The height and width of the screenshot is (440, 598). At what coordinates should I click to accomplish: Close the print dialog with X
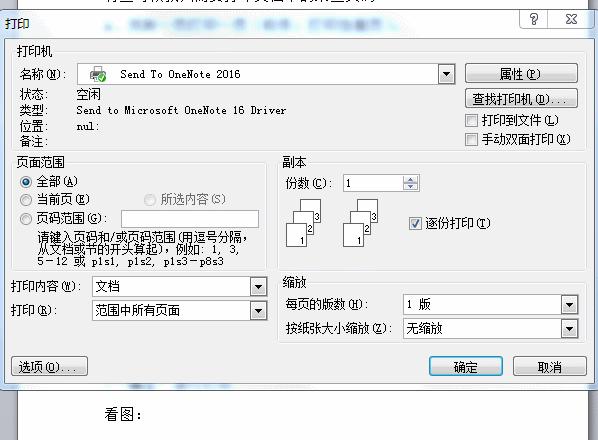[x=571, y=19]
